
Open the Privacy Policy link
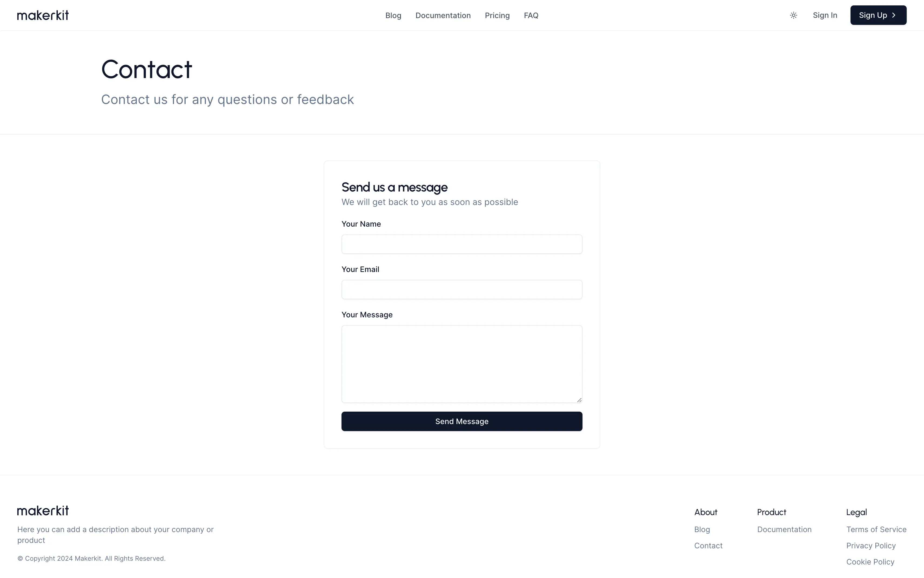[x=871, y=546]
